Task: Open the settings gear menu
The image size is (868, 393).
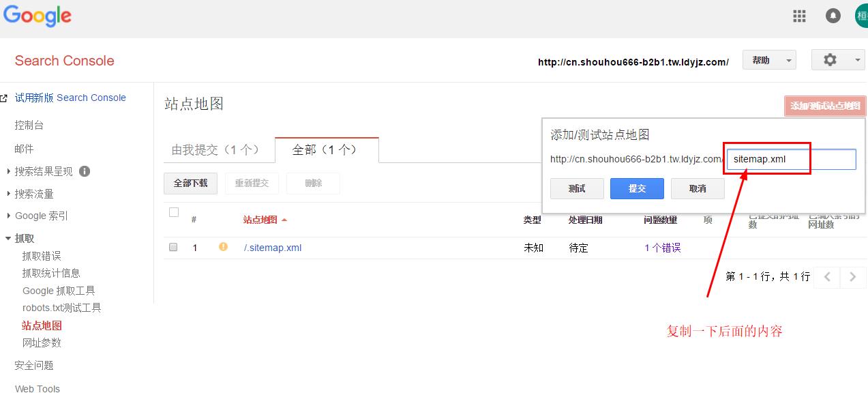Action: click(837, 60)
